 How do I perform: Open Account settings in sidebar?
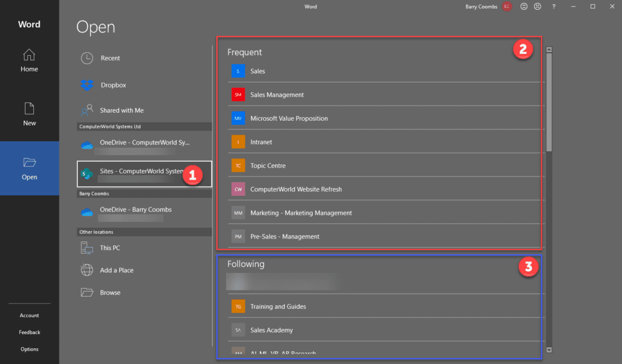29,315
